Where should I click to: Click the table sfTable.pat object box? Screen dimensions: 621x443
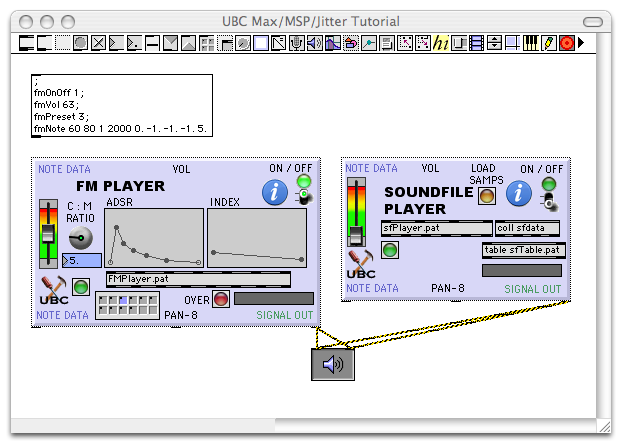[524, 251]
